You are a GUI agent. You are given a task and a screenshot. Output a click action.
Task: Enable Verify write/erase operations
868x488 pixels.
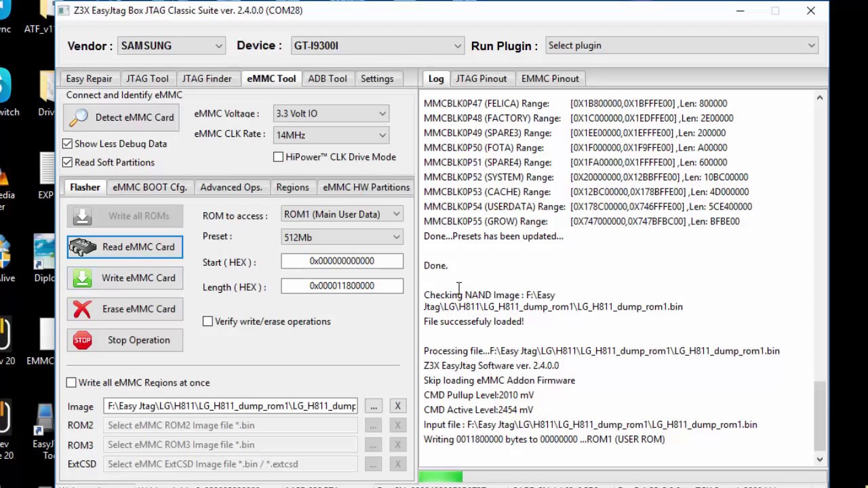(x=208, y=321)
